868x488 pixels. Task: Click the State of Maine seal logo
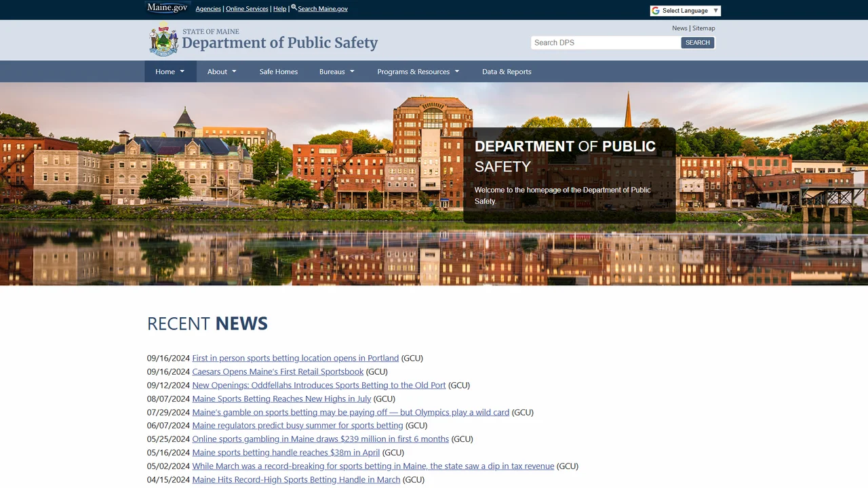point(163,39)
